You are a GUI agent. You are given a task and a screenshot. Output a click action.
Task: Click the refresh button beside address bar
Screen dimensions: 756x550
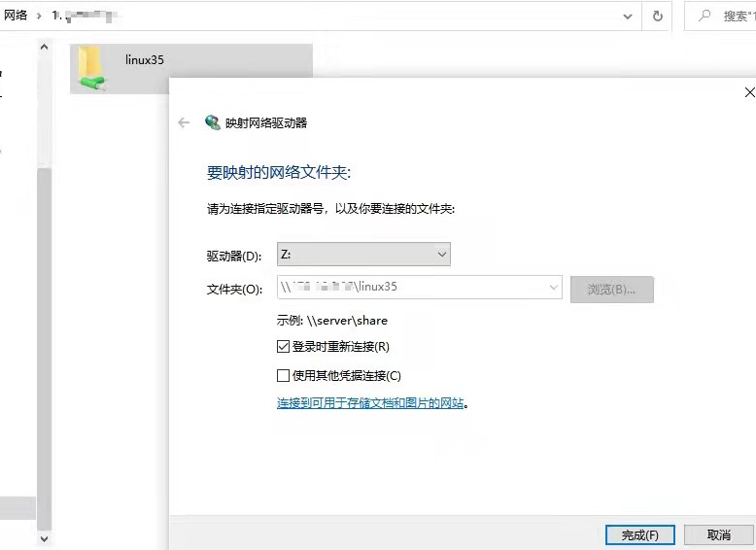point(658,17)
